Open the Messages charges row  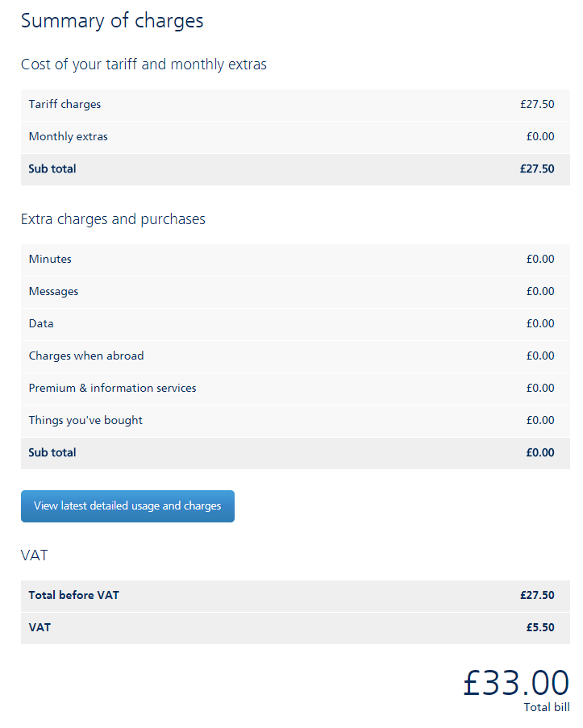(x=295, y=292)
